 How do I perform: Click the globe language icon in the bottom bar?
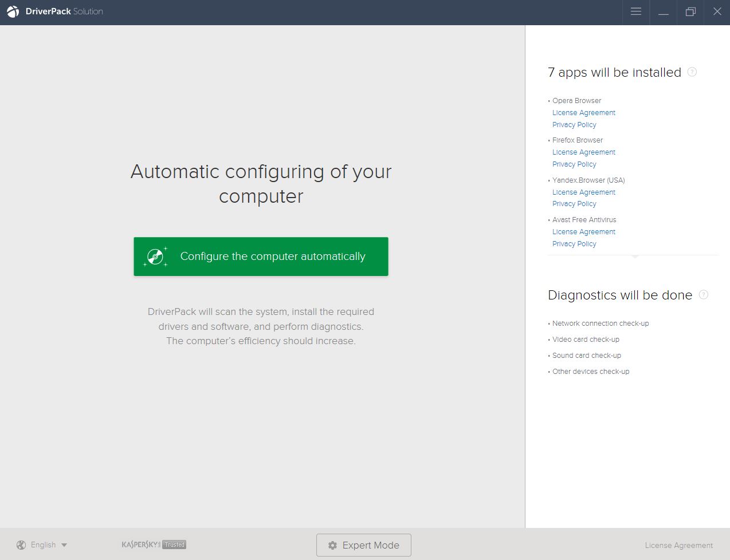click(x=21, y=545)
